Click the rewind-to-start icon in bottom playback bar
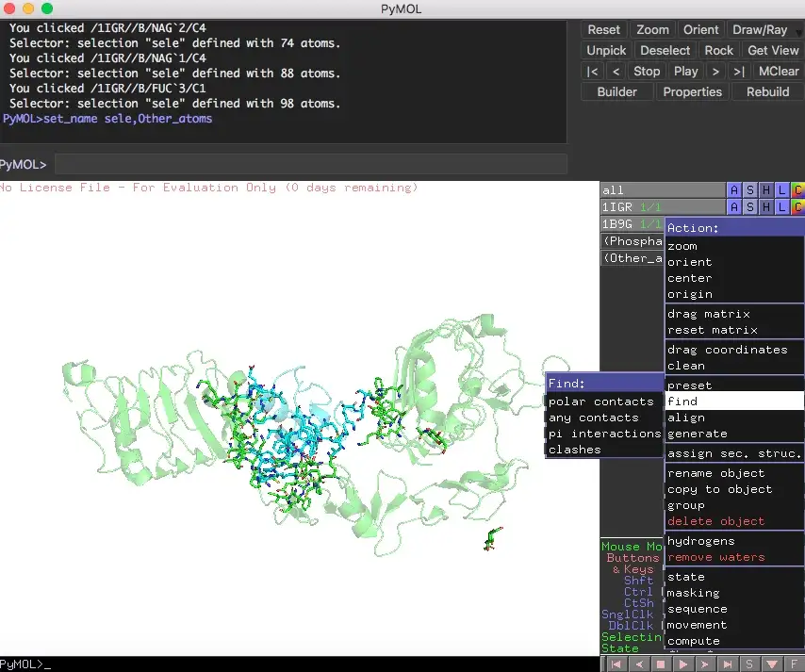Screen dimensions: 805x672 click(616, 664)
